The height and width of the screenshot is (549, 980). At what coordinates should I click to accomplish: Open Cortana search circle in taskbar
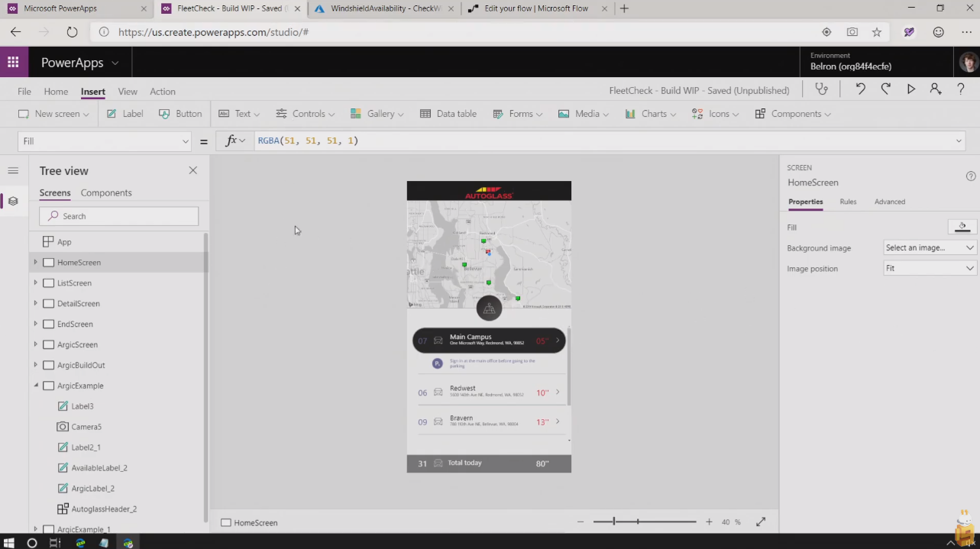coord(31,543)
